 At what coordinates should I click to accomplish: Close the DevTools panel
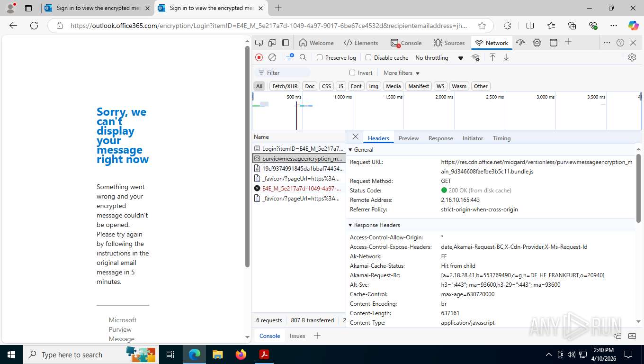(x=634, y=43)
